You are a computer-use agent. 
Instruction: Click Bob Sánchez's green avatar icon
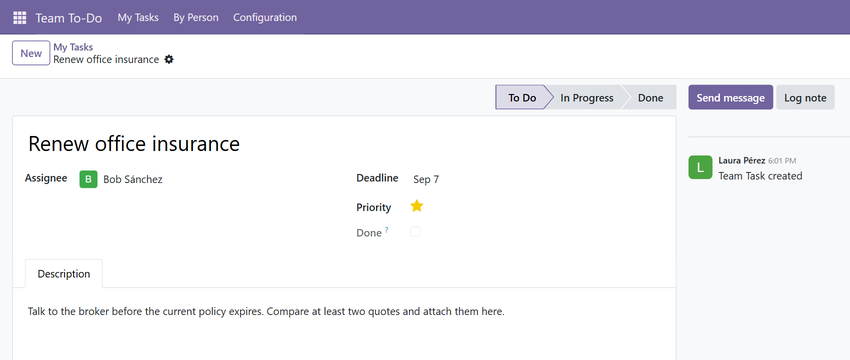pos(88,179)
